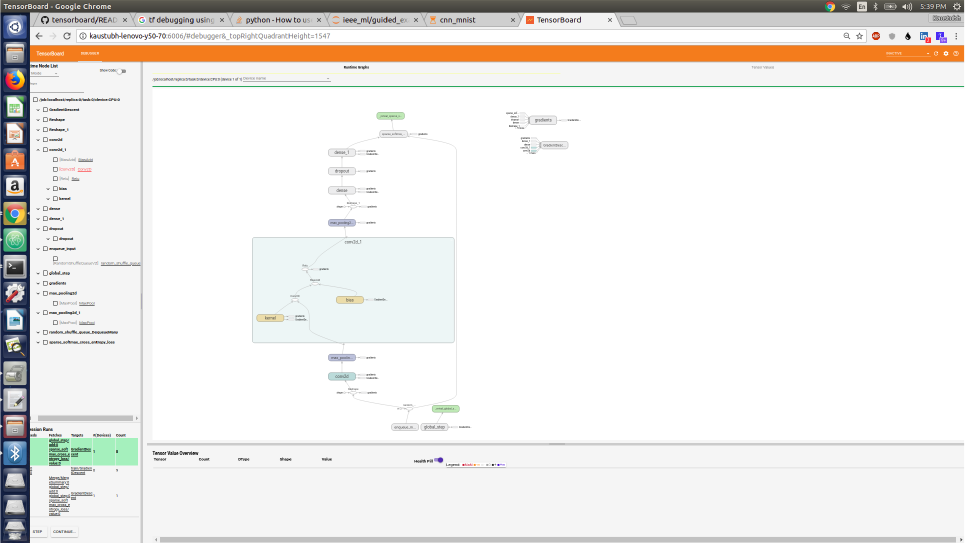This screenshot has height=543, width=965.
Task: Open the Relu link under conv2d_1
Action: 75,179
